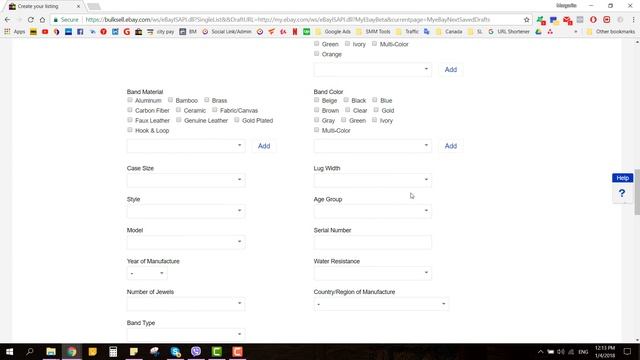Reload the eBay listing page
The height and width of the screenshot is (360, 640).
pyautogui.click(x=31, y=20)
